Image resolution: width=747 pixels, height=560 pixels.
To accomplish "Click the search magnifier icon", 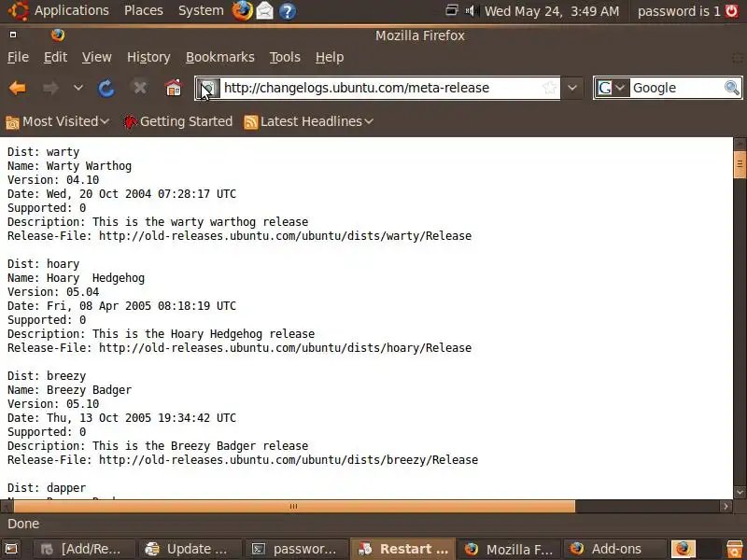I will tap(732, 88).
